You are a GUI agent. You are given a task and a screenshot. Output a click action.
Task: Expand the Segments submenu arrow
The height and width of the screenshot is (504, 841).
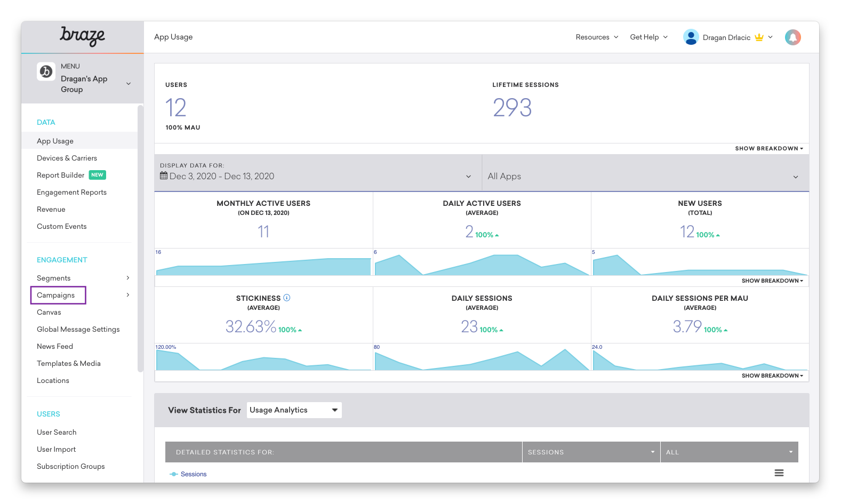128,278
